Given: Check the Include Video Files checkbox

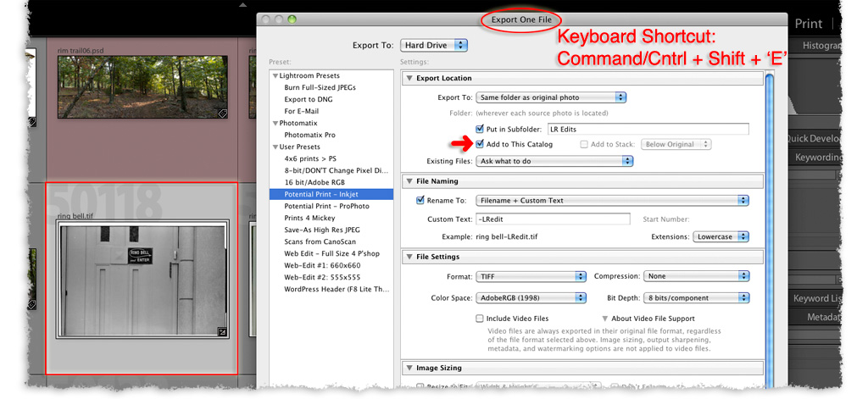Looking at the screenshot, I should [x=480, y=319].
